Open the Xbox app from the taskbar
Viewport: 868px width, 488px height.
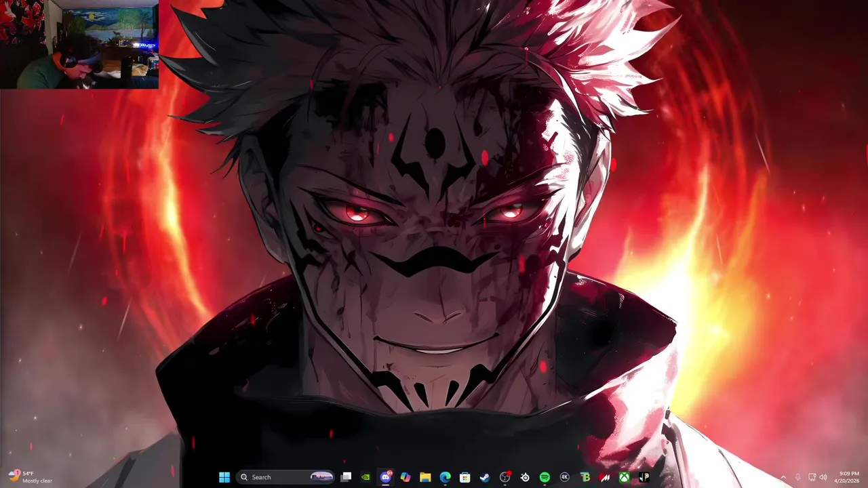[x=624, y=477]
